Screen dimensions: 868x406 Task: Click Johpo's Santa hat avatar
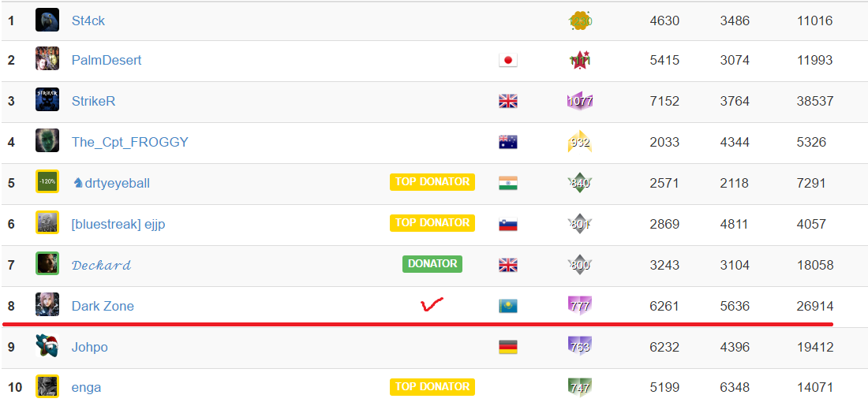47,346
